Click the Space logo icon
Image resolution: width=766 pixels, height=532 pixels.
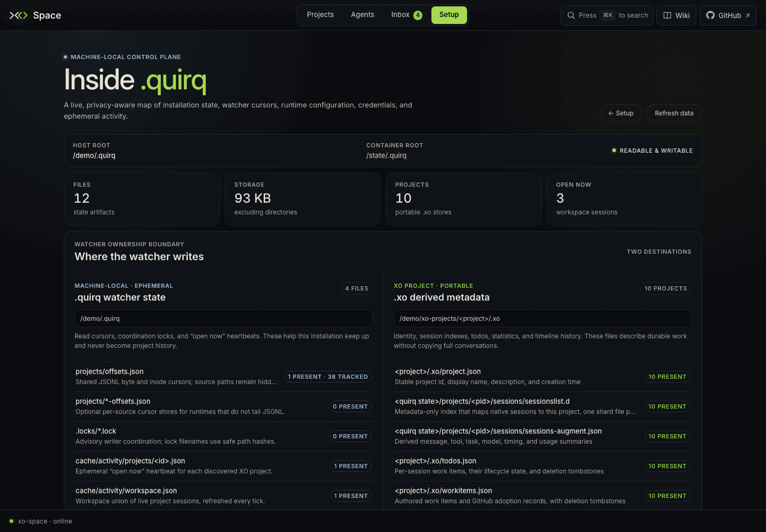[x=19, y=15]
